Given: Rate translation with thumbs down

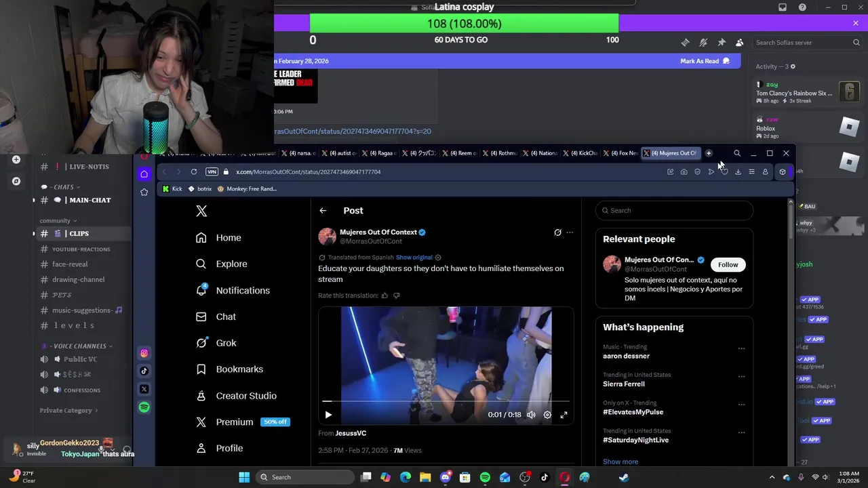Looking at the screenshot, I should coord(397,296).
